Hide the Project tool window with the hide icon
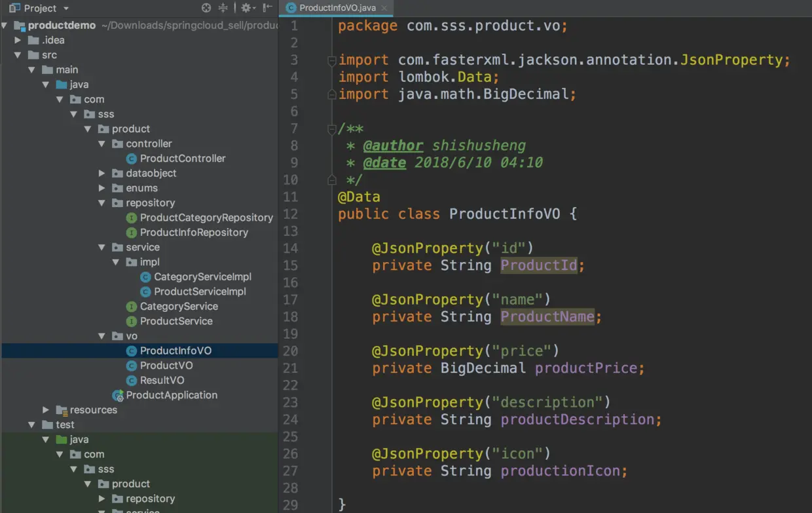 [267, 8]
